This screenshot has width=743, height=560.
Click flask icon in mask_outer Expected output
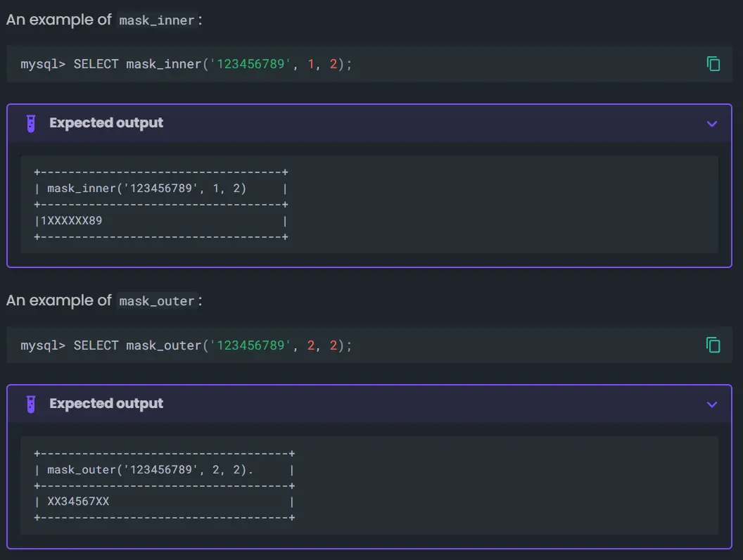30,404
